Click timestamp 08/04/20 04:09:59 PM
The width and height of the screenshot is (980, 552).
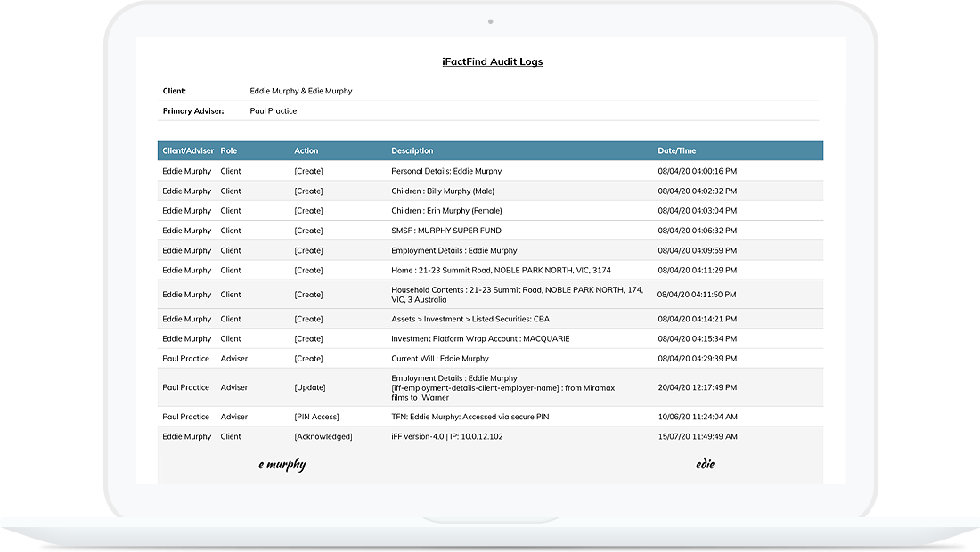(x=697, y=250)
